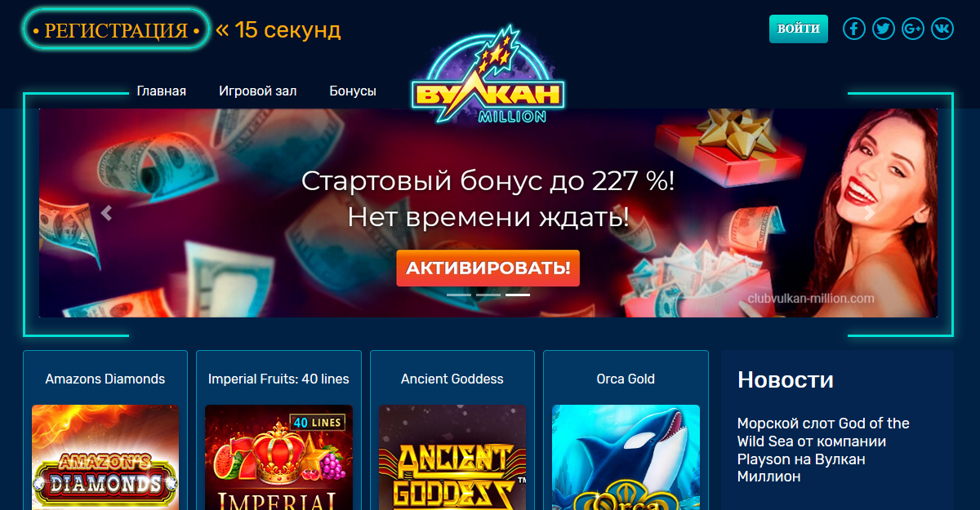This screenshot has width=980, height=510.
Task: Open the Google Plus social icon
Action: click(x=913, y=29)
